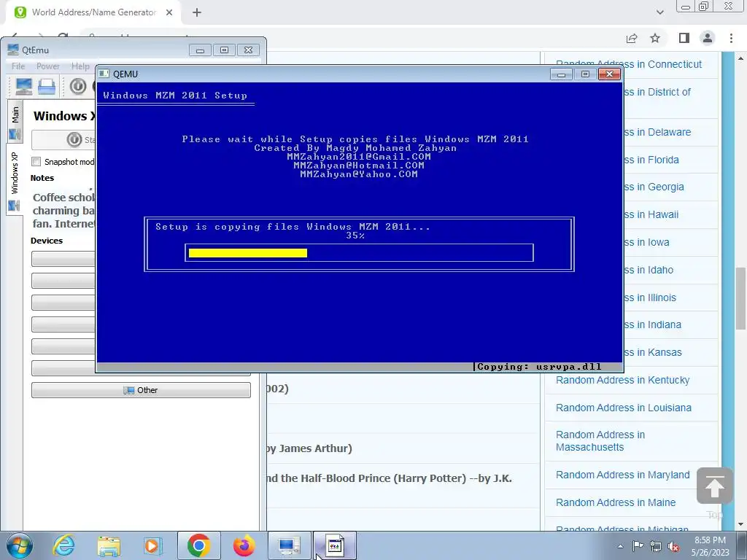
Task: Open Random Address in Kentucky link
Action: 623,380
